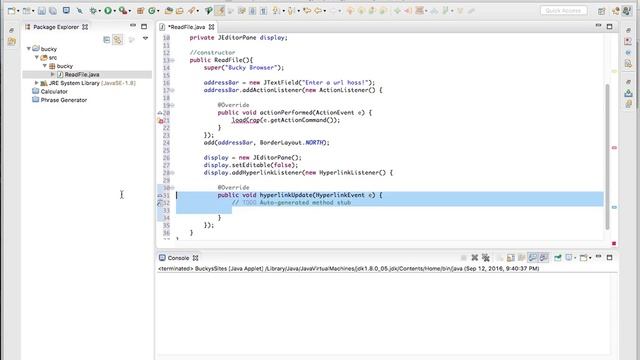The image size is (640, 360).
Task: Toggle Show Console on standard output
Action: click(x=533, y=258)
